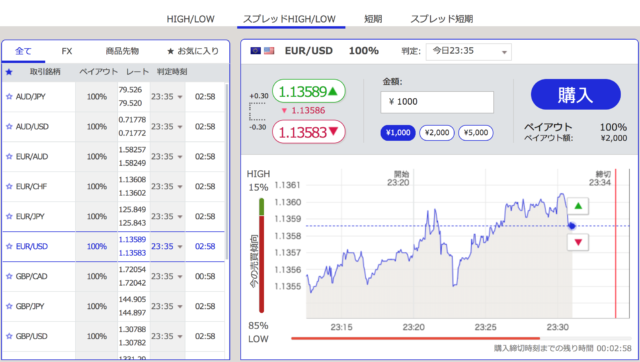Screen dimensions: 640x362
Task: Select the GBP/USD row
Action: (x=113, y=336)
